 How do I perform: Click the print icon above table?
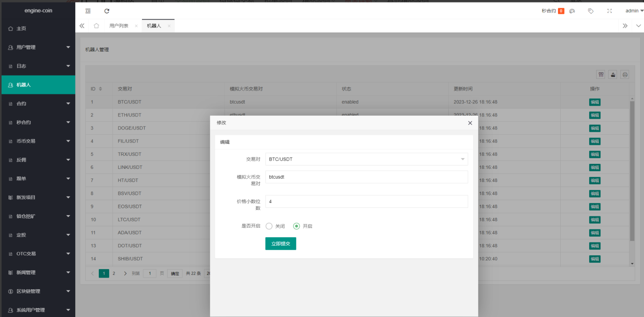tap(625, 74)
